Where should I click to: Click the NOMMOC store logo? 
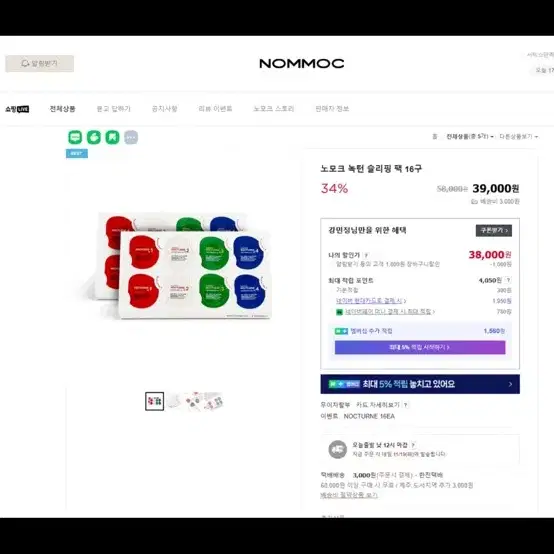pos(302,64)
